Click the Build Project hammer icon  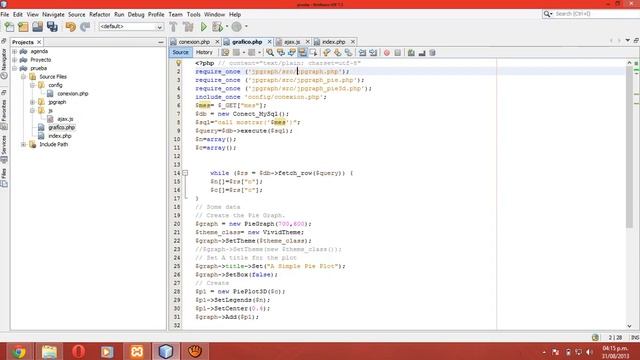[x=173, y=27]
